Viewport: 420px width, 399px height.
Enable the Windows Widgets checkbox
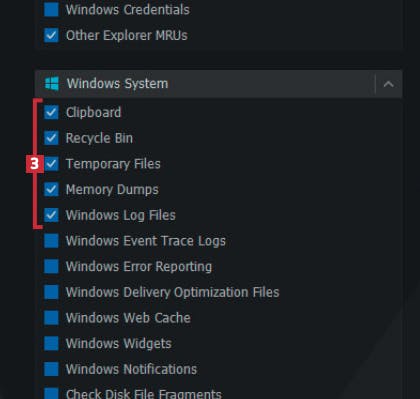pyautogui.click(x=51, y=343)
